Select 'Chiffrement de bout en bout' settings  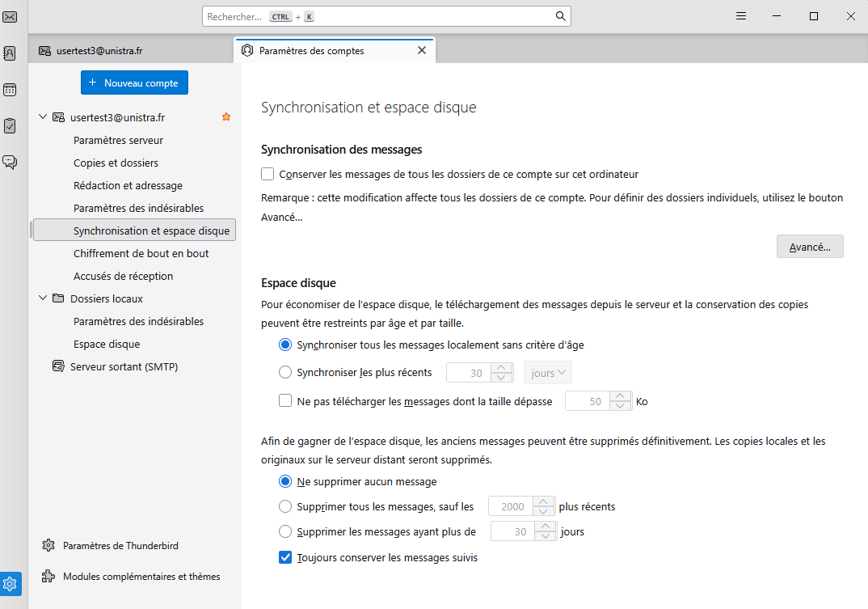coord(141,253)
